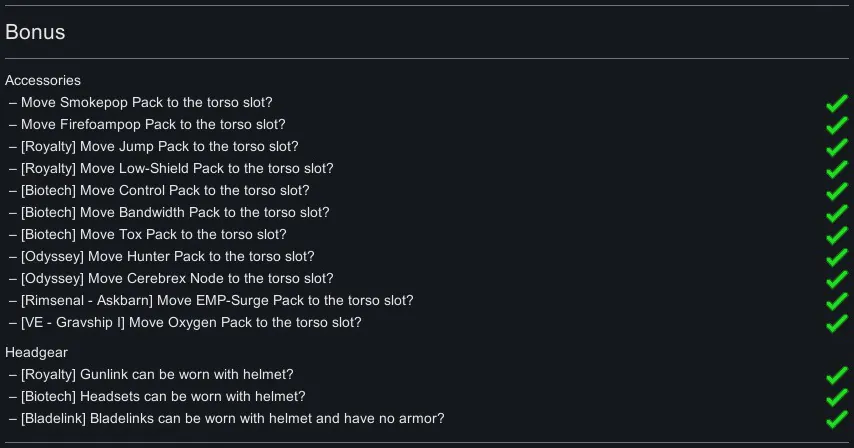Toggle the Hunter Pack torso slot checkmark
This screenshot has height=448, width=854.
[x=836, y=257]
